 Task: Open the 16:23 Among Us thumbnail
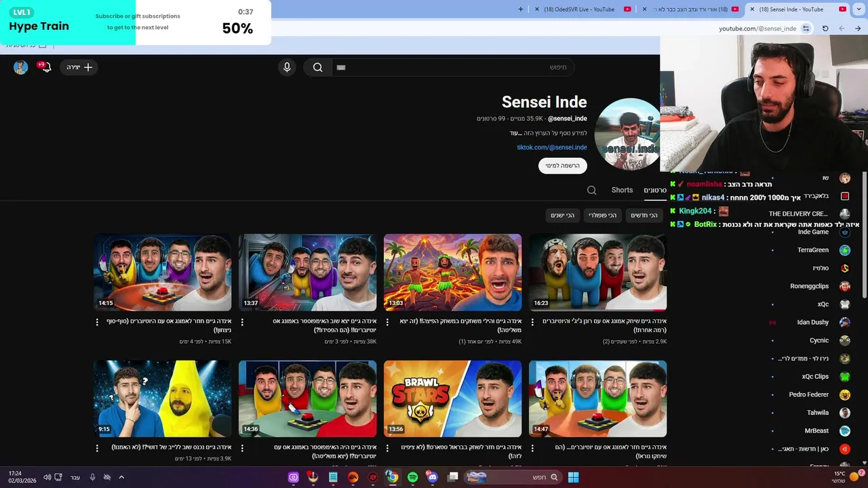tap(597, 272)
